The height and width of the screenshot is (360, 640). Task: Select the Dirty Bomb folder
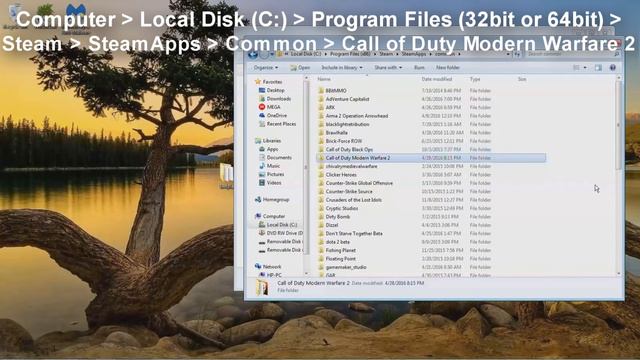click(x=334, y=217)
